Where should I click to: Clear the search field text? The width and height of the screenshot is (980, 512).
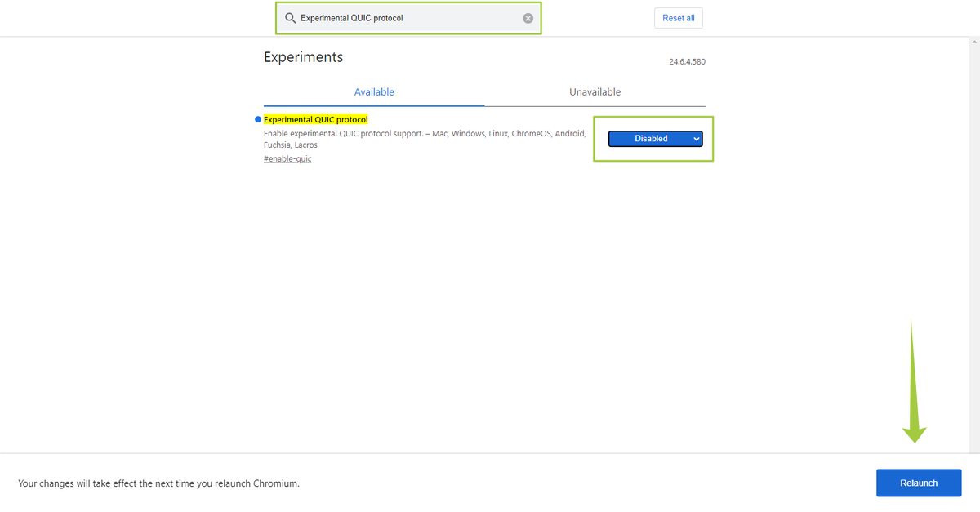click(x=528, y=18)
